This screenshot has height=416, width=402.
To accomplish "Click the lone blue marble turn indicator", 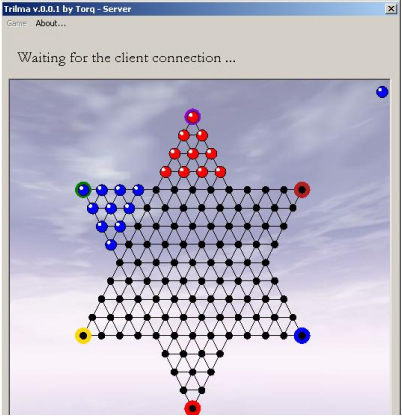I will coord(382,92).
